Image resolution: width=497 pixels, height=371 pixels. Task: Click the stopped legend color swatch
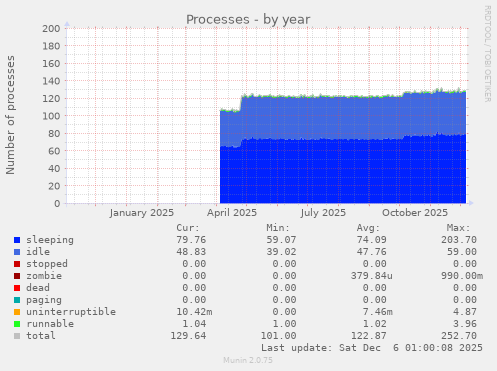pyautogui.click(x=17, y=264)
